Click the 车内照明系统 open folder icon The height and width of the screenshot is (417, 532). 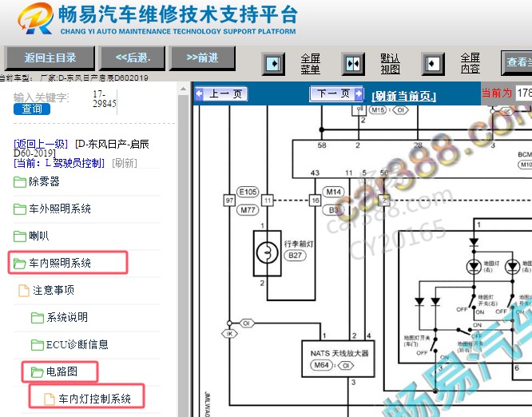[x=20, y=264]
